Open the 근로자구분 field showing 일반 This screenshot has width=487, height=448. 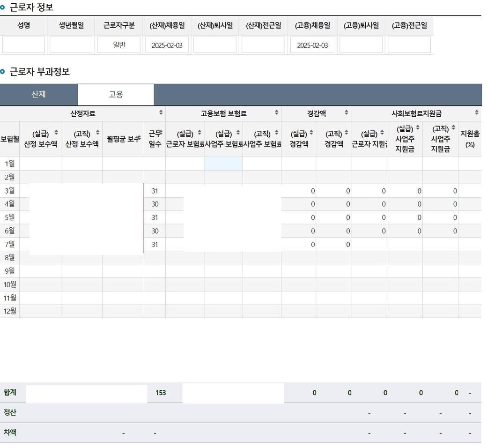119,45
